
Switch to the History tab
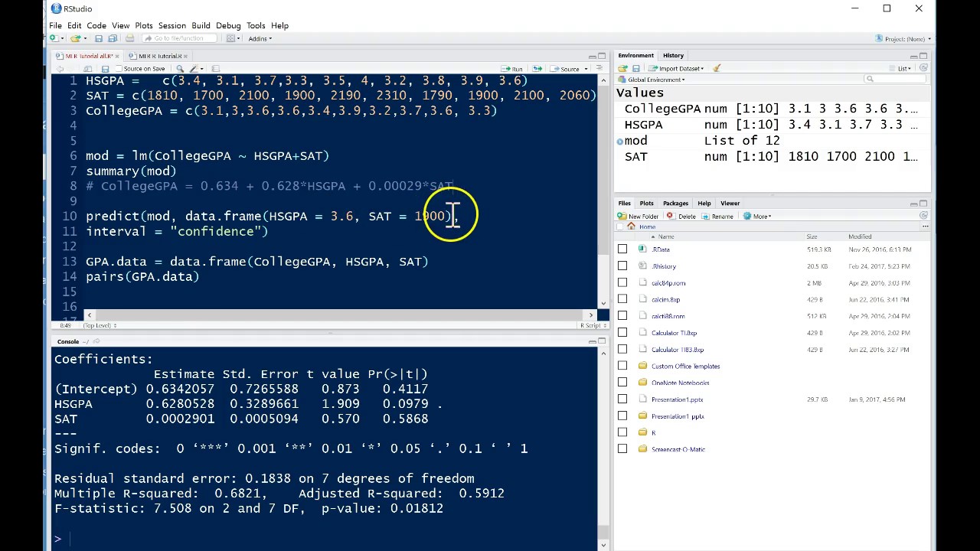pyautogui.click(x=673, y=55)
